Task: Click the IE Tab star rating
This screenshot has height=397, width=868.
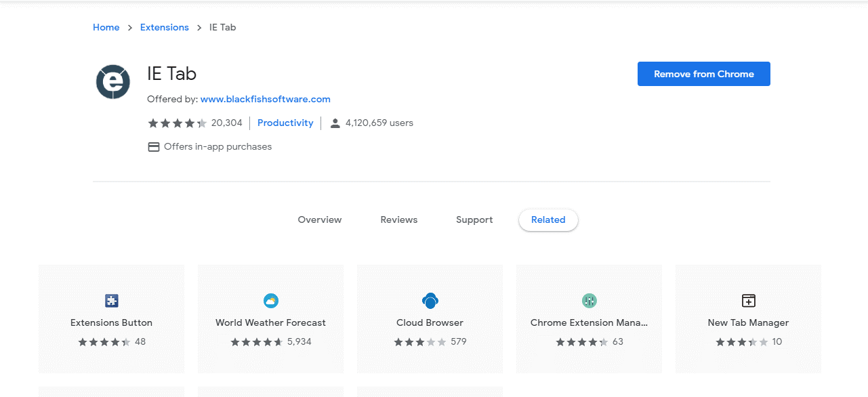Action: 178,123
